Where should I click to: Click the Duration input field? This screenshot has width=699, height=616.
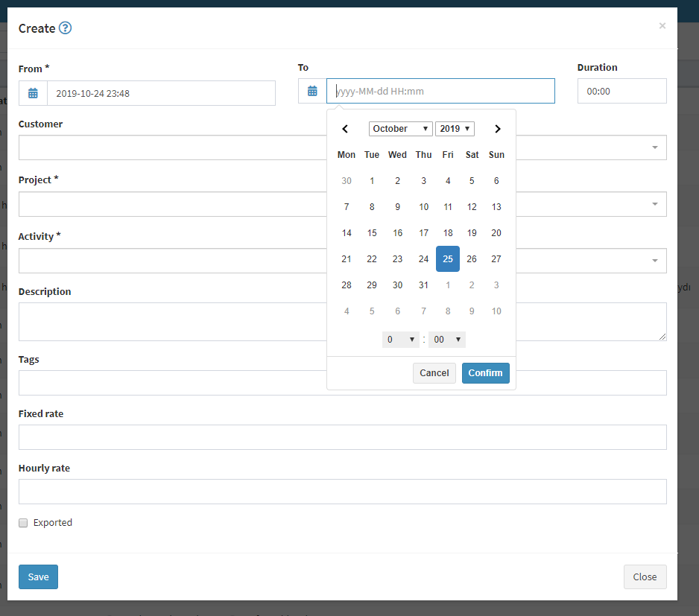point(621,91)
